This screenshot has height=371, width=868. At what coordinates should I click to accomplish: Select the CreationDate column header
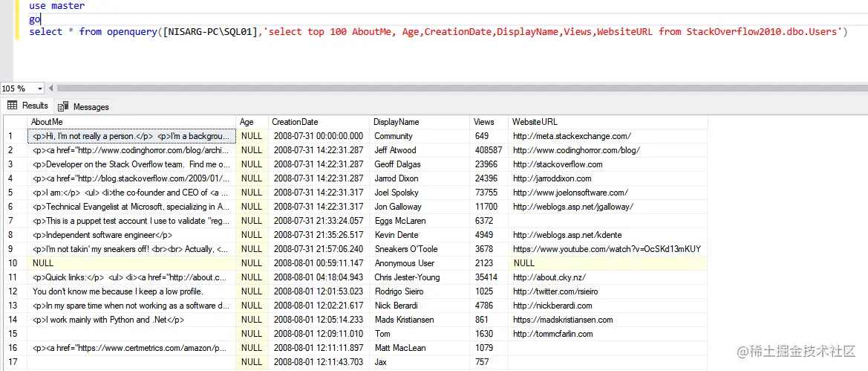coord(319,122)
